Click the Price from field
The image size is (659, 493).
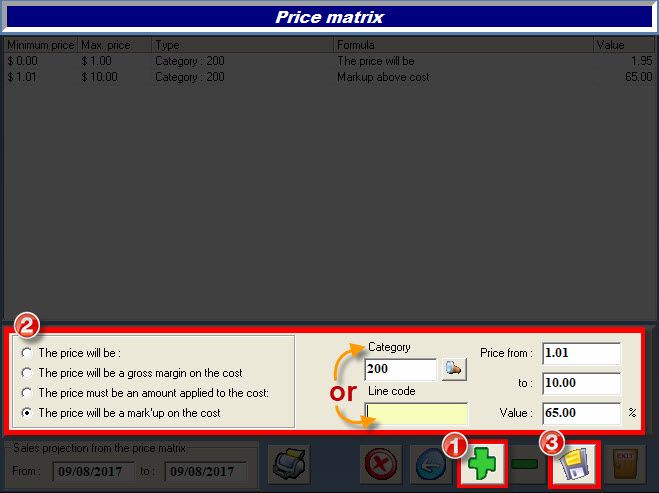click(581, 353)
